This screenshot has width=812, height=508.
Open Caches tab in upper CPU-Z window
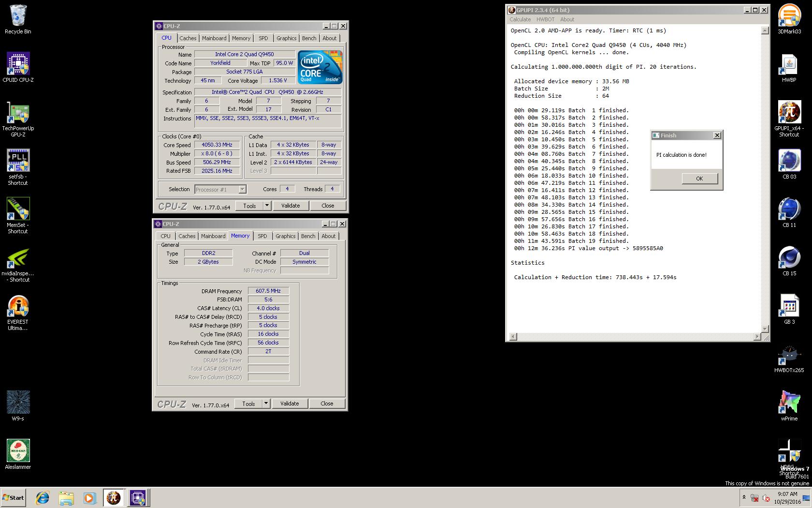[x=188, y=38]
